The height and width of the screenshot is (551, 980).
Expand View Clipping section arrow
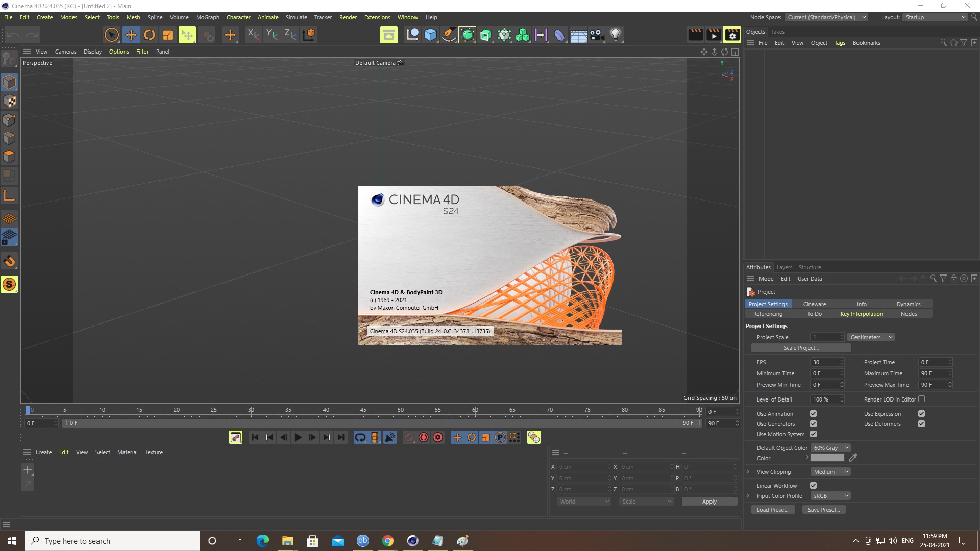[x=748, y=472]
